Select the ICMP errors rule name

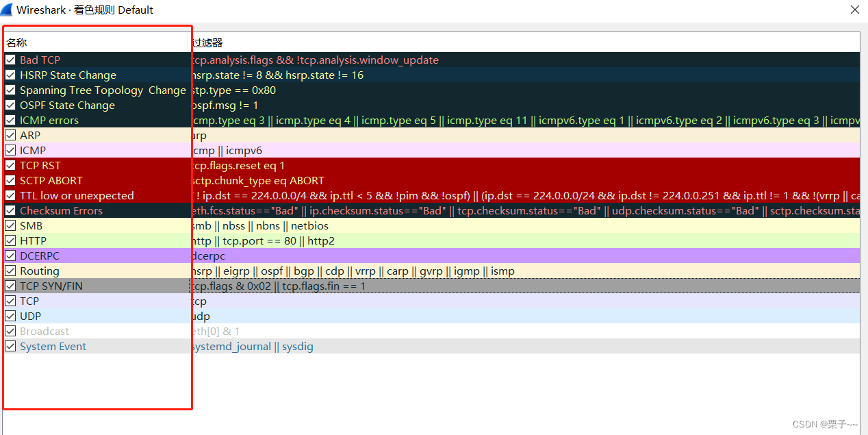point(49,121)
